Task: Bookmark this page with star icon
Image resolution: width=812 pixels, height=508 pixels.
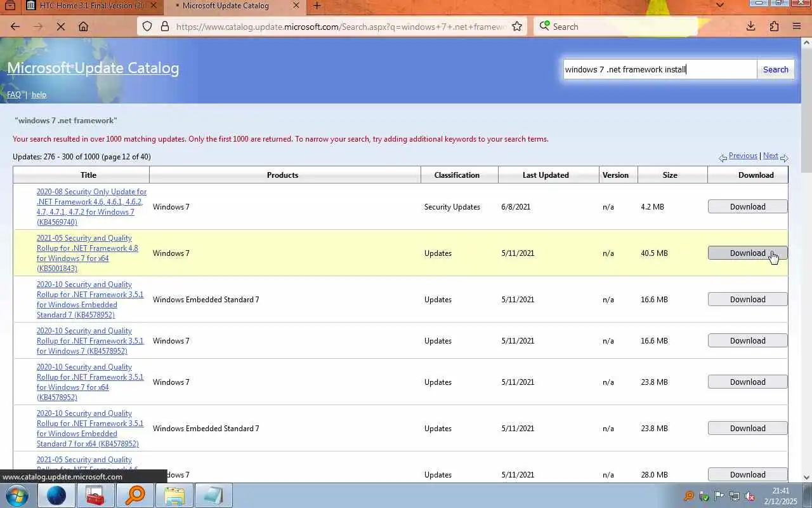Action: click(517, 27)
